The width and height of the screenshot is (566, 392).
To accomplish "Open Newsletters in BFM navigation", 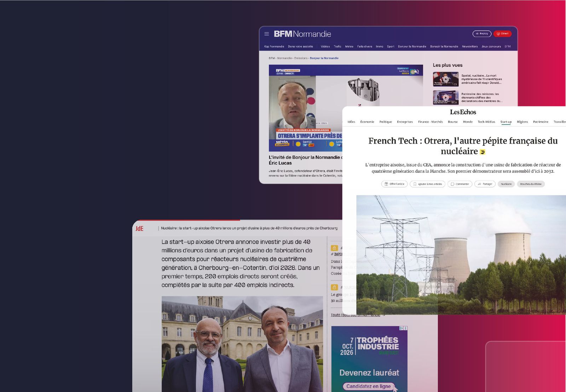I will (x=470, y=46).
